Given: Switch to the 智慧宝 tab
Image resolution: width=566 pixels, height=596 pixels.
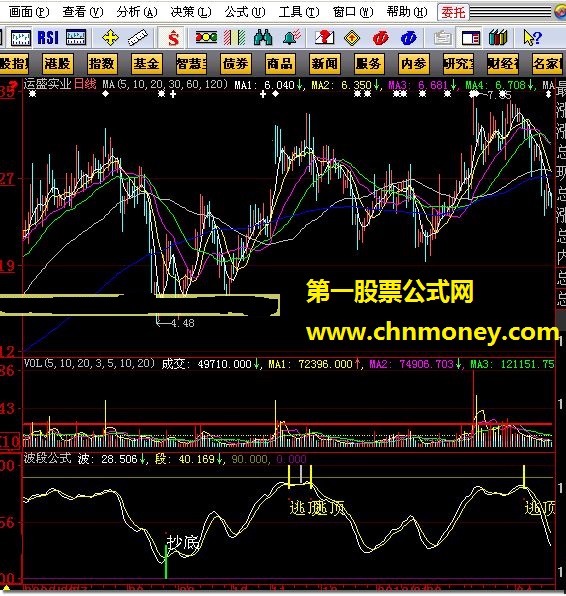Looking at the screenshot, I should (x=191, y=63).
